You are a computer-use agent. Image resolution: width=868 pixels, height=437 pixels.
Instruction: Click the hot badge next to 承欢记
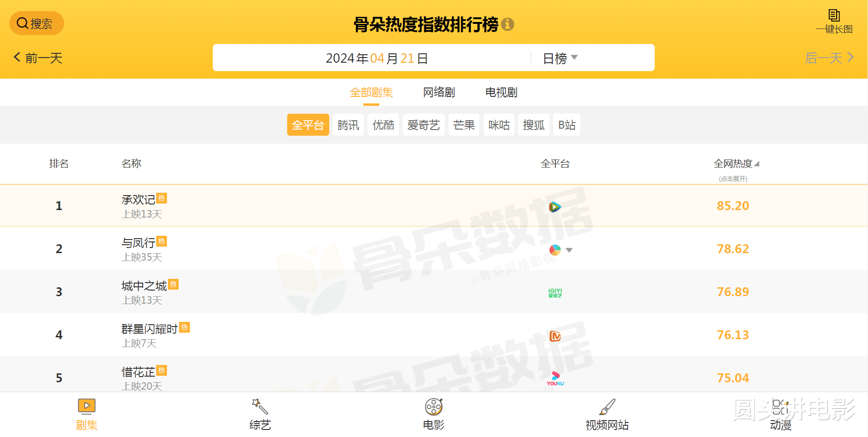click(162, 198)
